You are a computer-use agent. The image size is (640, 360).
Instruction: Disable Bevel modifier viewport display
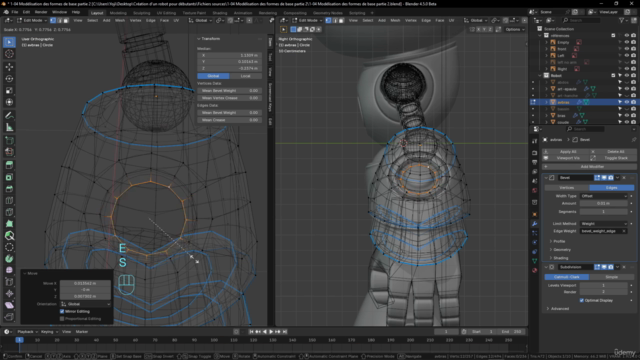click(x=604, y=178)
